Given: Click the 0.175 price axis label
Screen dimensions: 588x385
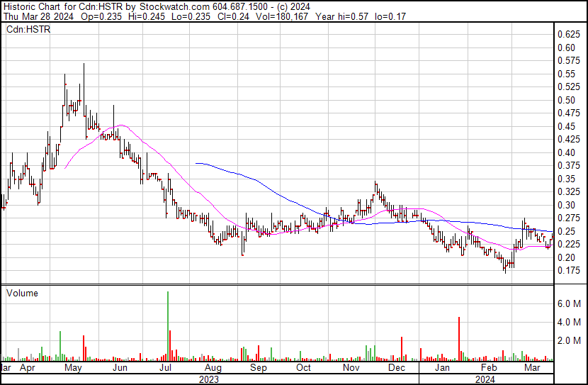Looking at the screenshot, I should (568, 271).
